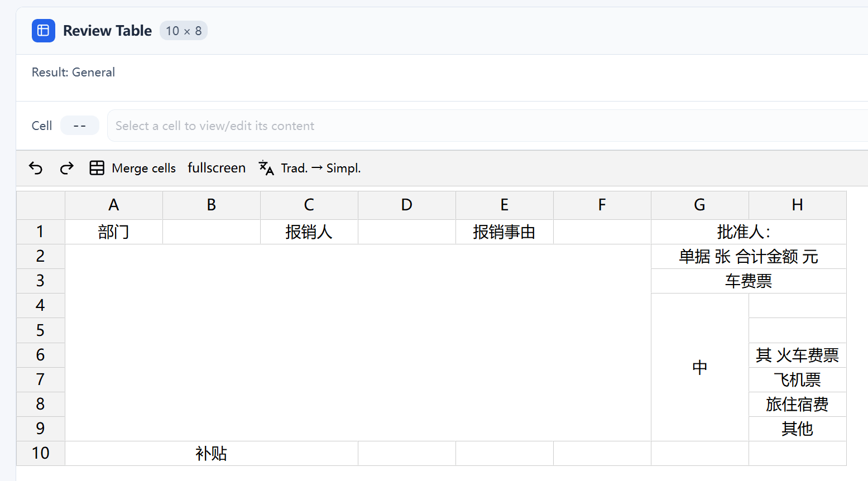Select column C header
This screenshot has width=868, height=481.
tap(309, 205)
